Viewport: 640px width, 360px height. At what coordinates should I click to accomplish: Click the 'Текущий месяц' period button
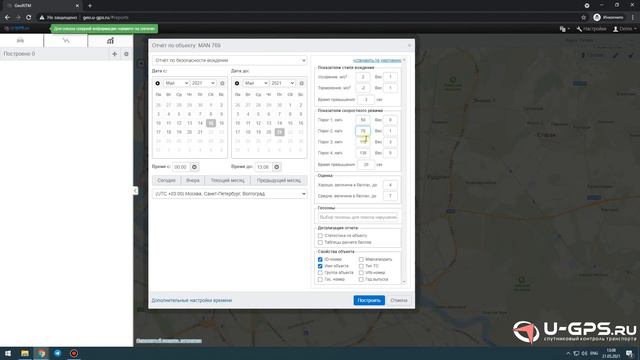pyautogui.click(x=227, y=180)
